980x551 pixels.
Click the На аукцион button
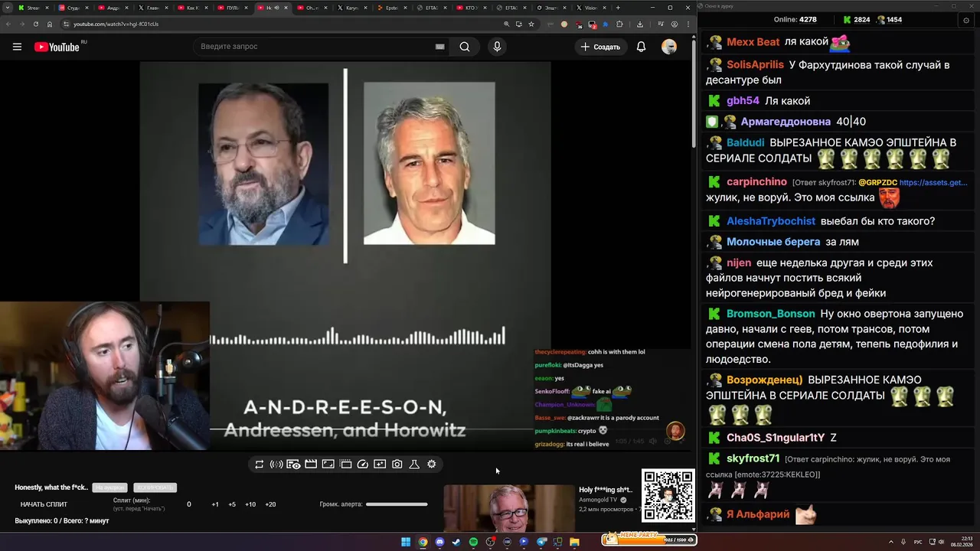point(109,487)
